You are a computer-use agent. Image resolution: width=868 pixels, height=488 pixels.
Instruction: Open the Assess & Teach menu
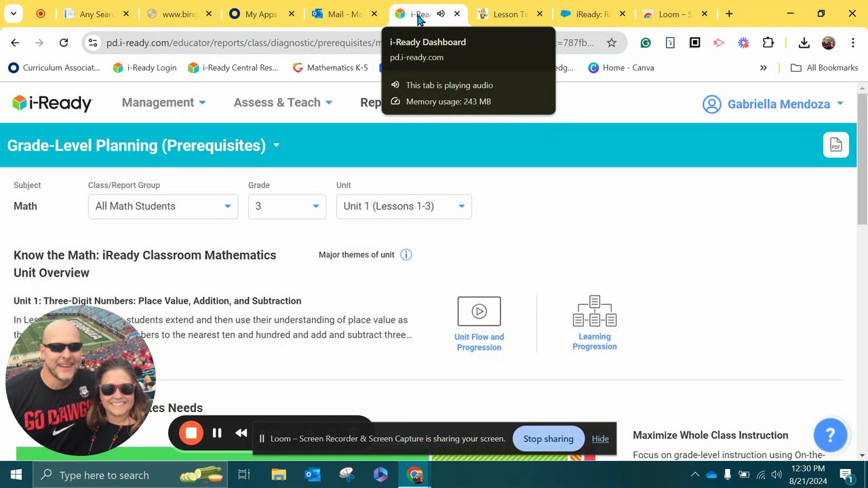(x=283, y=102)
